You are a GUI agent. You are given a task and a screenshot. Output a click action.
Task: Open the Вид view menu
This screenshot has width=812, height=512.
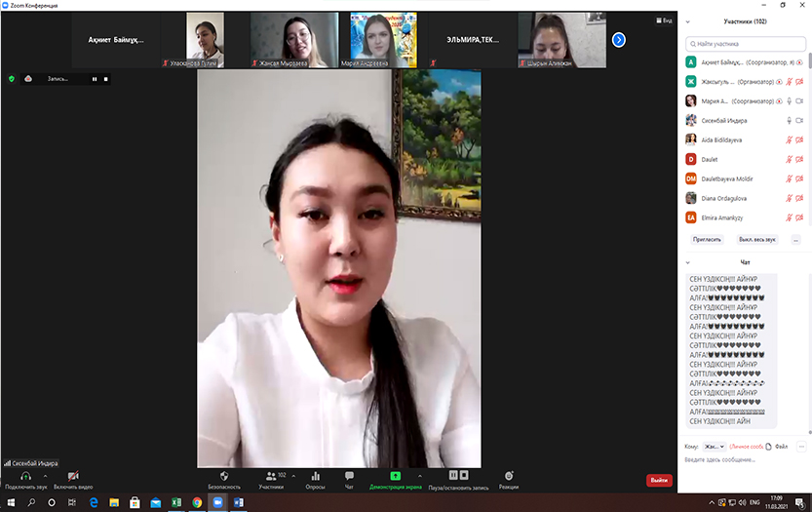[x=665, y=20]
